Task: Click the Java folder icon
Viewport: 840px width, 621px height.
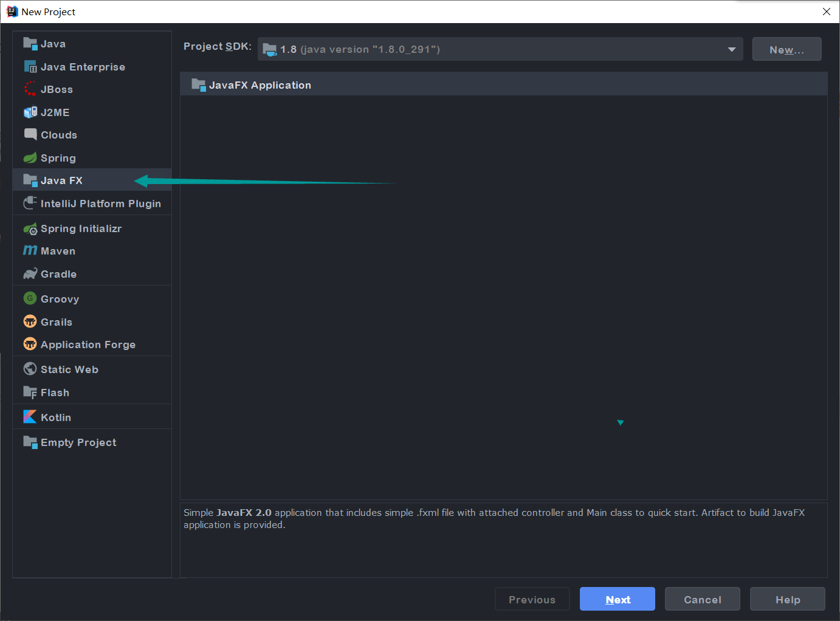Action: (x=30, y=44)
